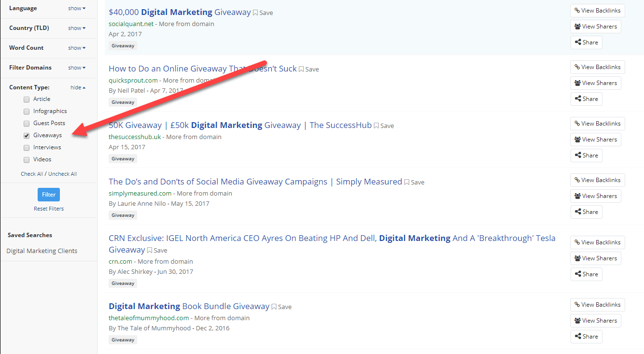Visit the thesuccesshub.uk domain link
This screenshot has width=644, height=354.
point(135,137)
